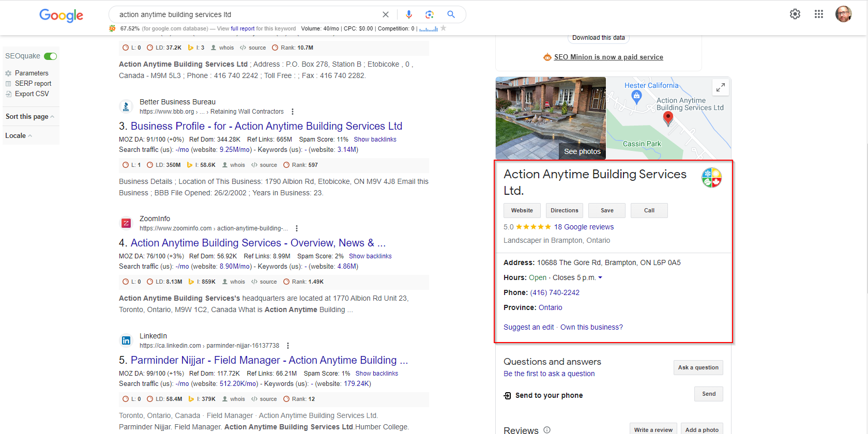
Task: Click Suggest an edit
Action: [528, 327]
